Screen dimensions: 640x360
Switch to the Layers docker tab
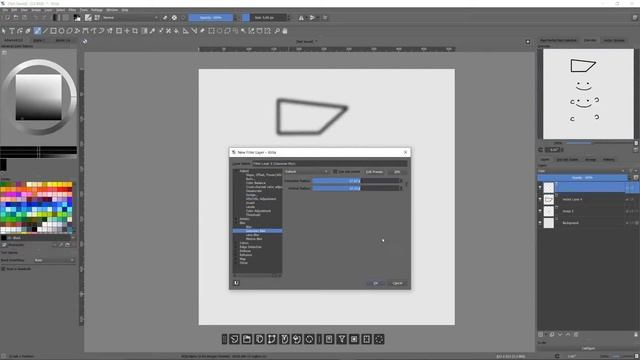545,160
